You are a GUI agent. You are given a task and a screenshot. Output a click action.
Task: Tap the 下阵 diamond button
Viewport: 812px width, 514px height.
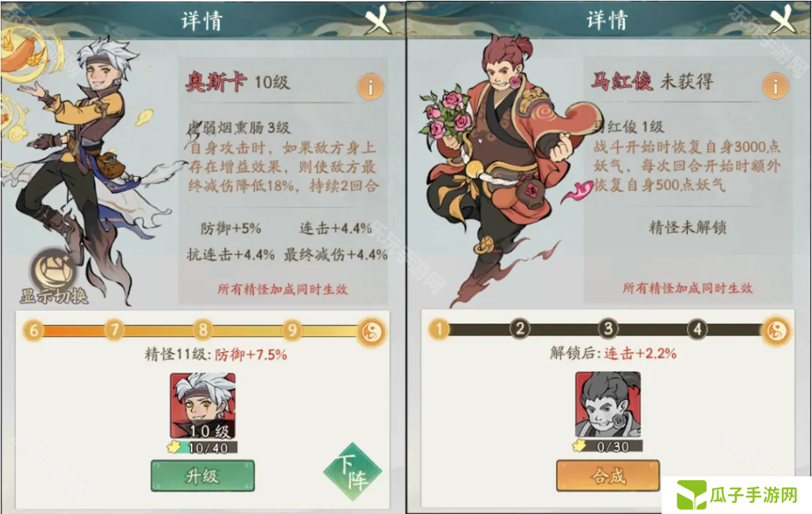click(353, 472)
